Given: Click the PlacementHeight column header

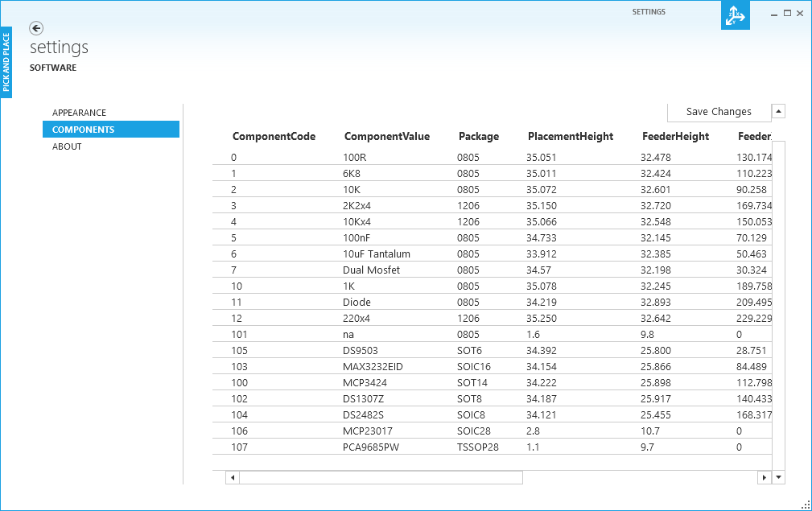Looking at the screenshot, I should pyautogui.click(x=571, y=137).
